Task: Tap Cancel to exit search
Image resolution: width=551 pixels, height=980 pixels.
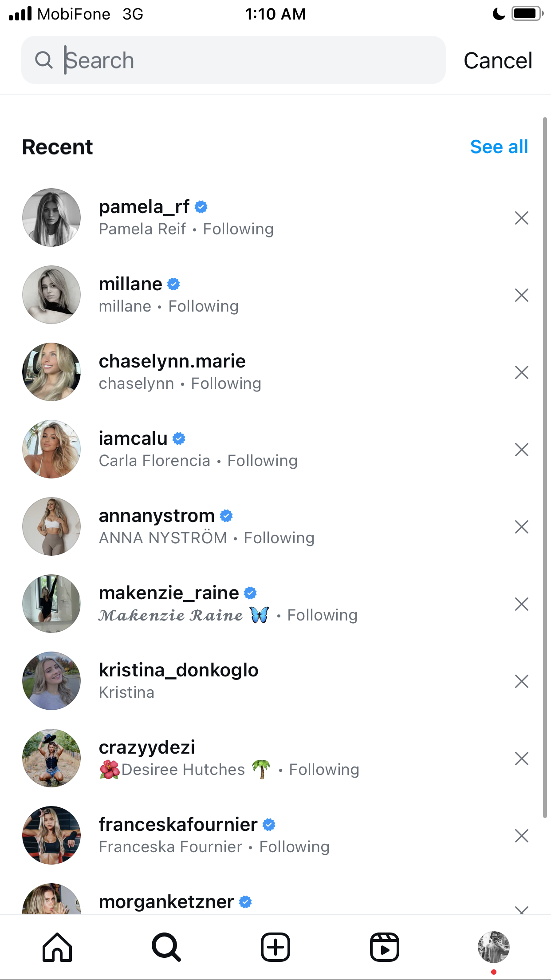Action: pos(498,60)
